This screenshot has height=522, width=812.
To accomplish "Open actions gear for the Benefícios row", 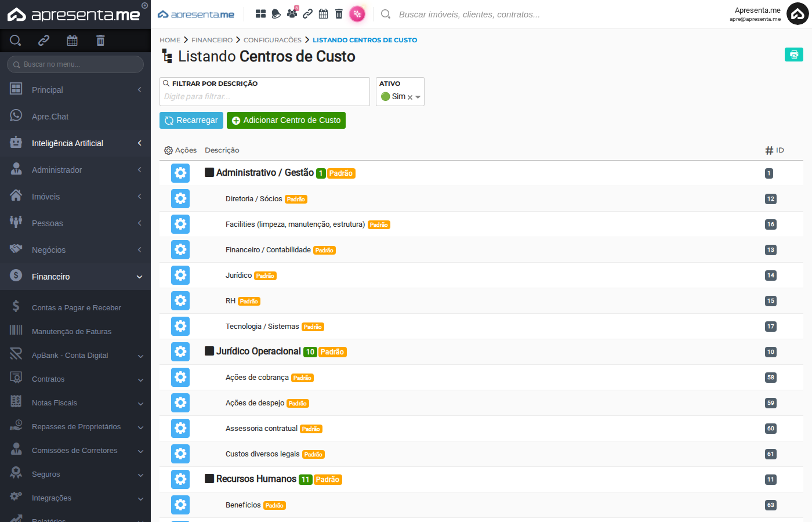I will coord(180,505).
